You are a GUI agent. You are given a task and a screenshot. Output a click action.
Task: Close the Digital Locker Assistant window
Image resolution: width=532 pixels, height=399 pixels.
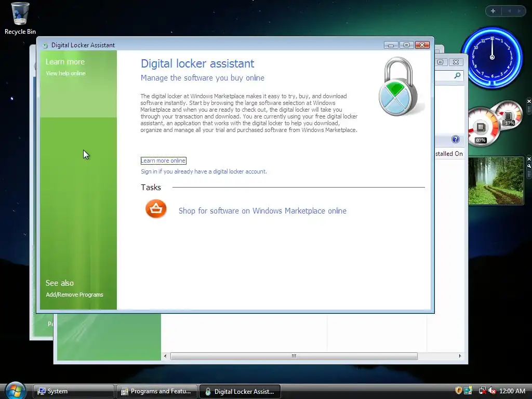[422, 45]
